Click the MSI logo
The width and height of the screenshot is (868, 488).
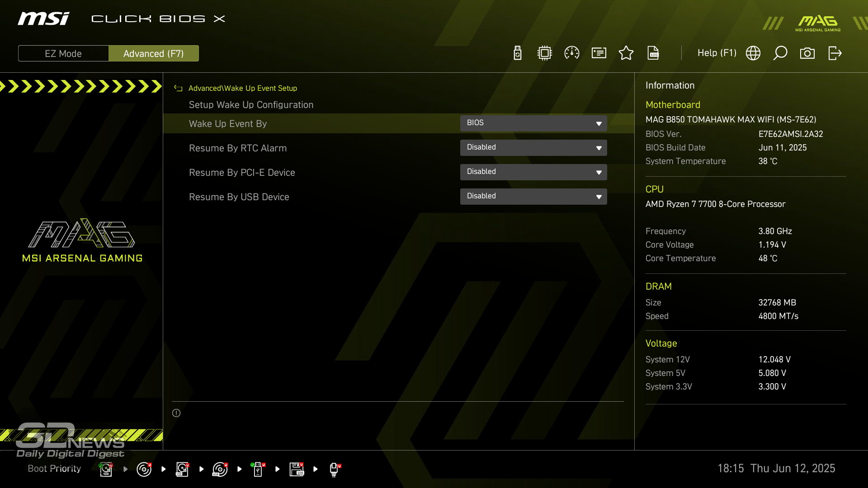point(43,19)
